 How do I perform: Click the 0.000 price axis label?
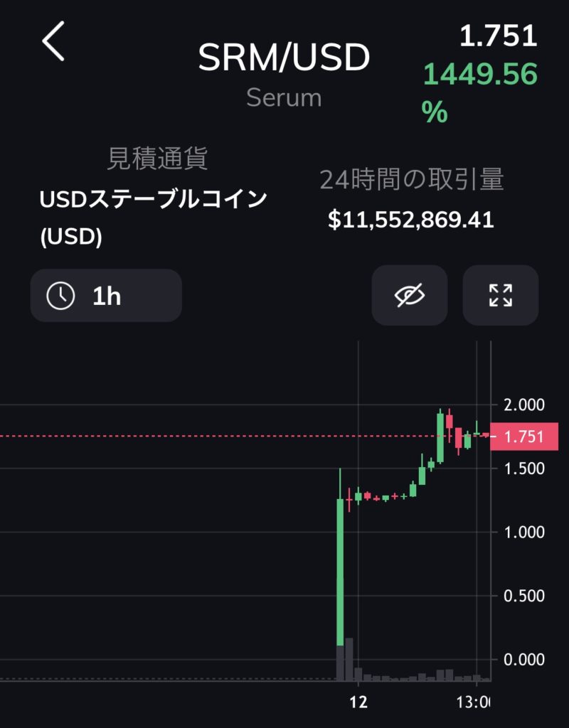(524, 659)
